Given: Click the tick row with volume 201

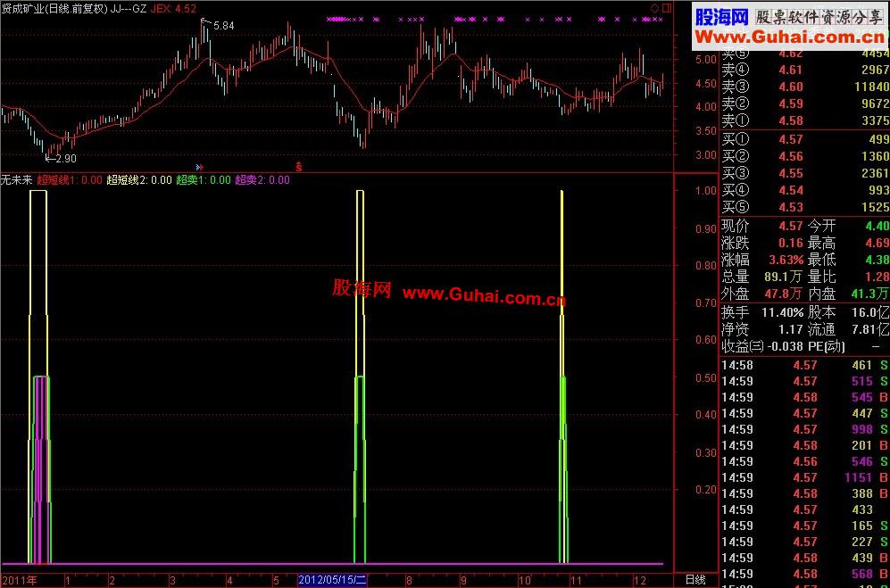Looking at the screenshot, I should click(x=805, y=445).
